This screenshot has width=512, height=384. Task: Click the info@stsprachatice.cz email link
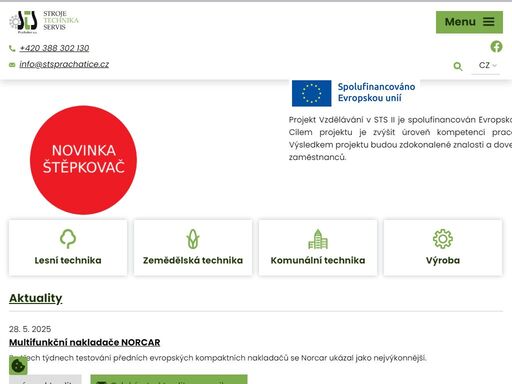[64, 64]
